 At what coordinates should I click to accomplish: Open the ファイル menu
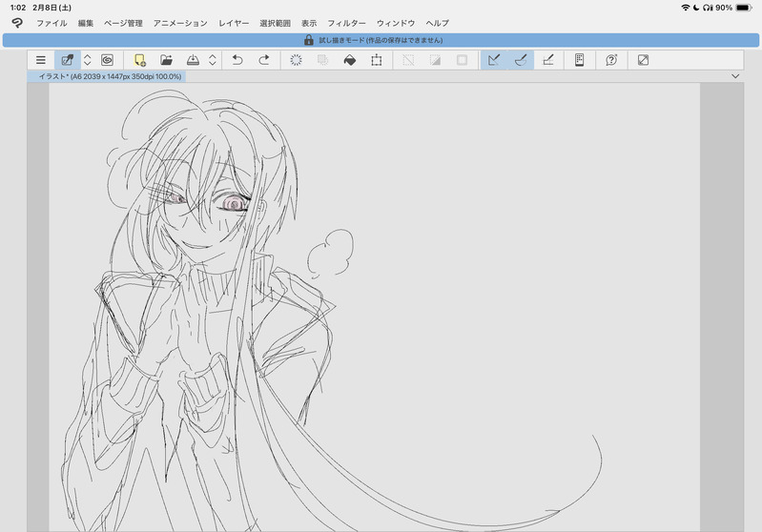[52, 23]
